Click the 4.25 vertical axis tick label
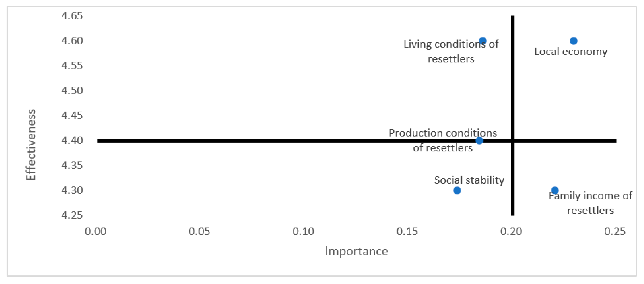Image resolution: width=644 pixels, height=284 pixels. pos(72,215)
